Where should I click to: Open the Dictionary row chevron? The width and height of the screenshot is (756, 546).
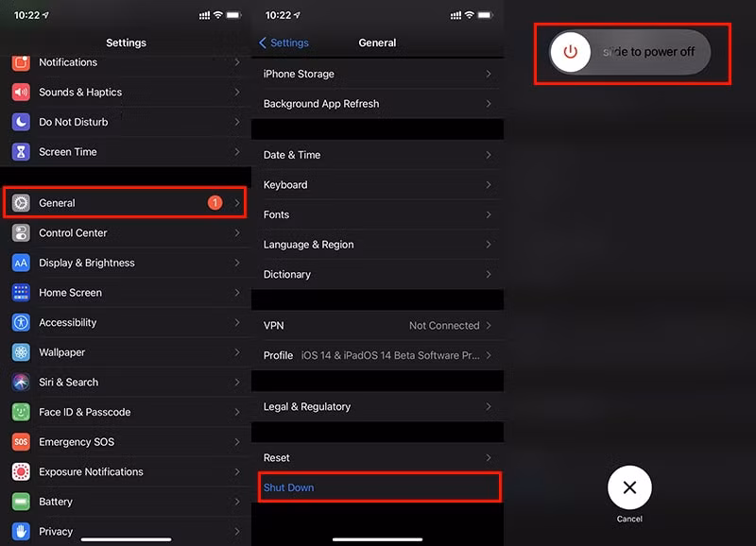(489, 274)
